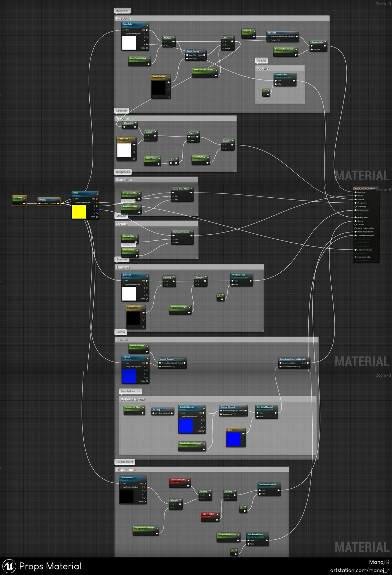Select the Blend_Overlay function node
Image resolution: width=392 pixels, height=575 pixels.
[196, 55]
